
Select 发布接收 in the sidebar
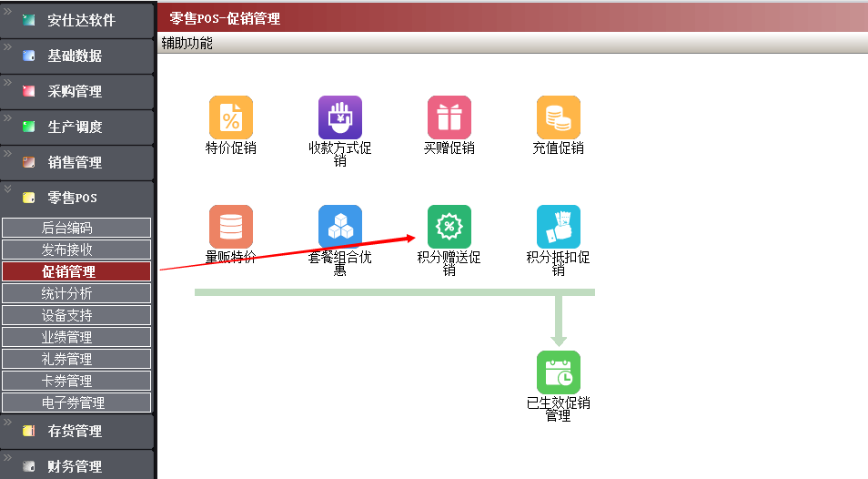76,250
